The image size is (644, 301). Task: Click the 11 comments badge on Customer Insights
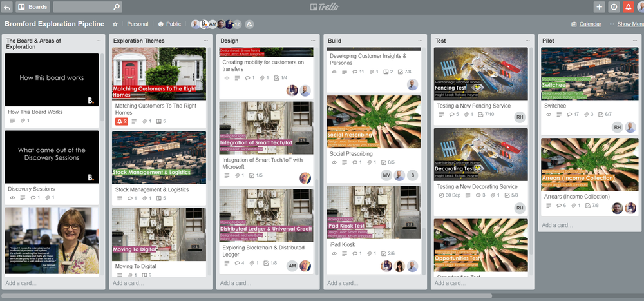(x=358, y=72)
